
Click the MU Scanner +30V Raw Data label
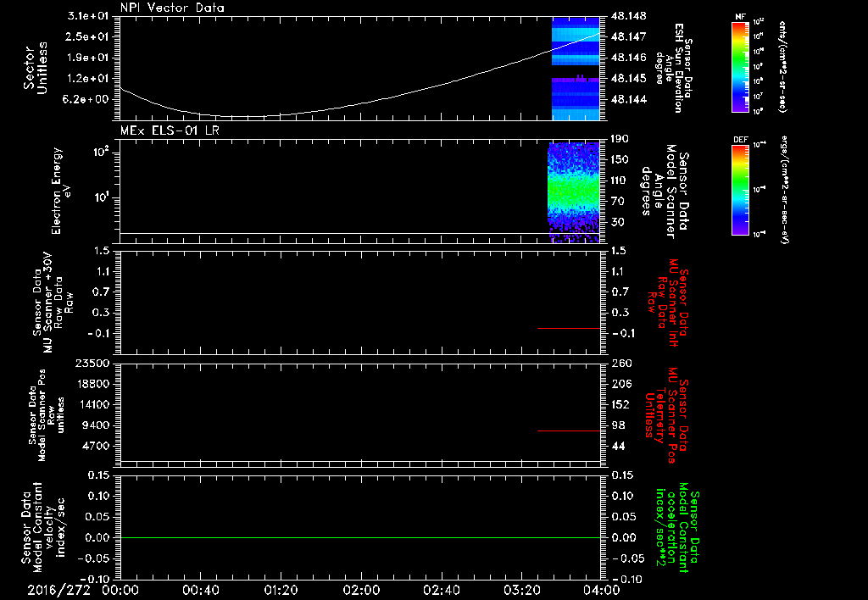click(x=52, y=303)
